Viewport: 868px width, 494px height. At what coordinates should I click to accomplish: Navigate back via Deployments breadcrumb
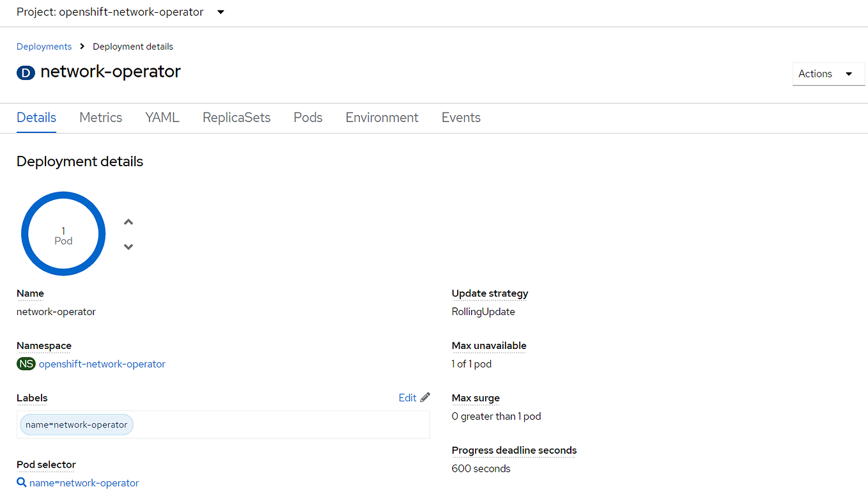point(43,46)
